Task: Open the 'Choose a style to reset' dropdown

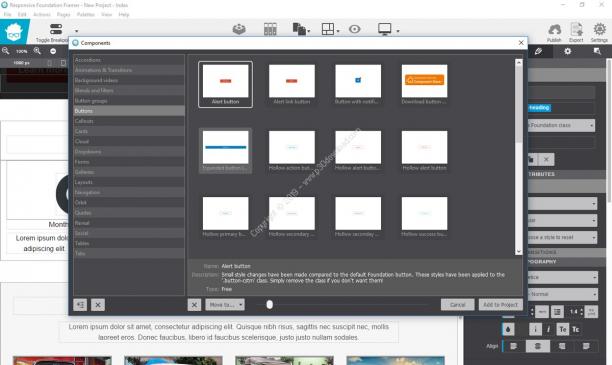Action: [562, 237]
